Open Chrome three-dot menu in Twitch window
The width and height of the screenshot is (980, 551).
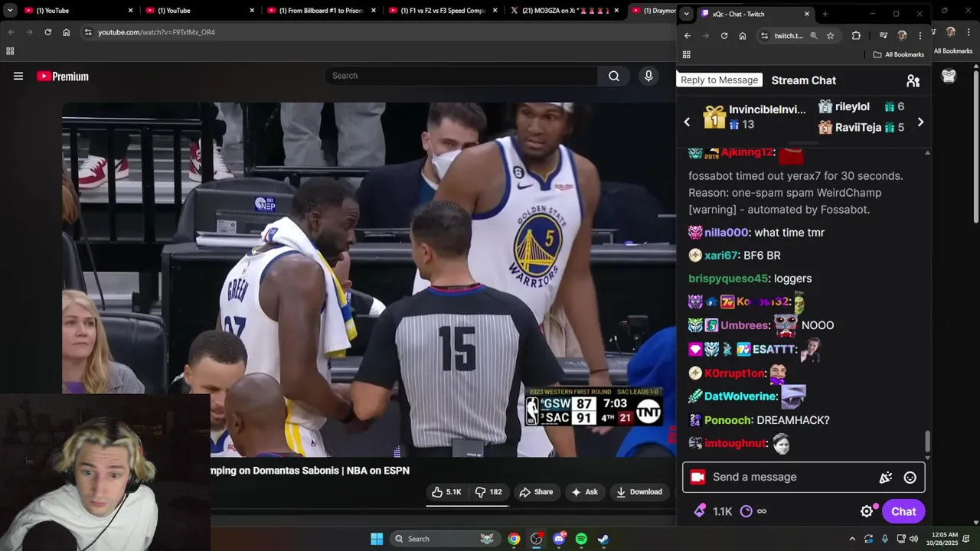[920, 36]
